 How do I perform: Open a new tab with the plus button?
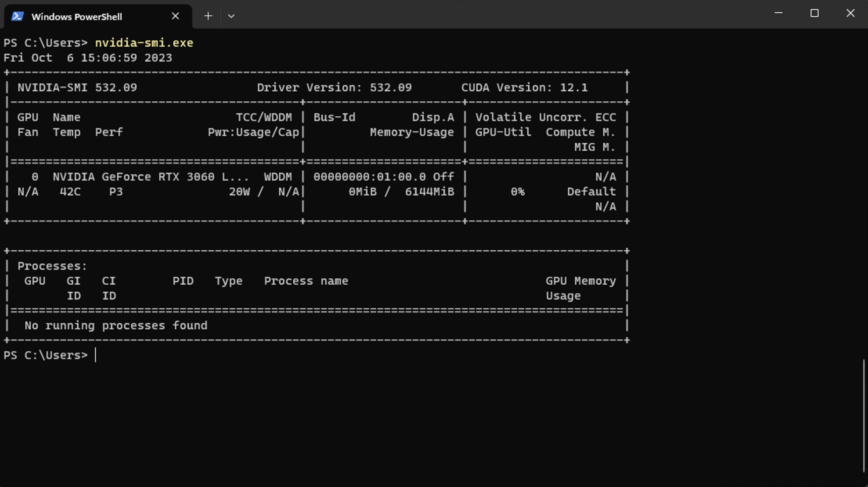click(x=208, y=16)
